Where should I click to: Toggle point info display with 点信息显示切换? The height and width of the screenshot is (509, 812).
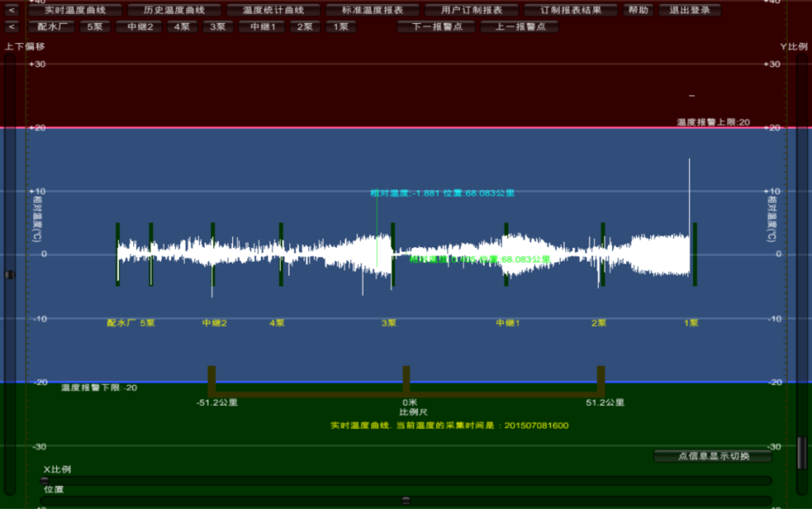pos(713,456)
